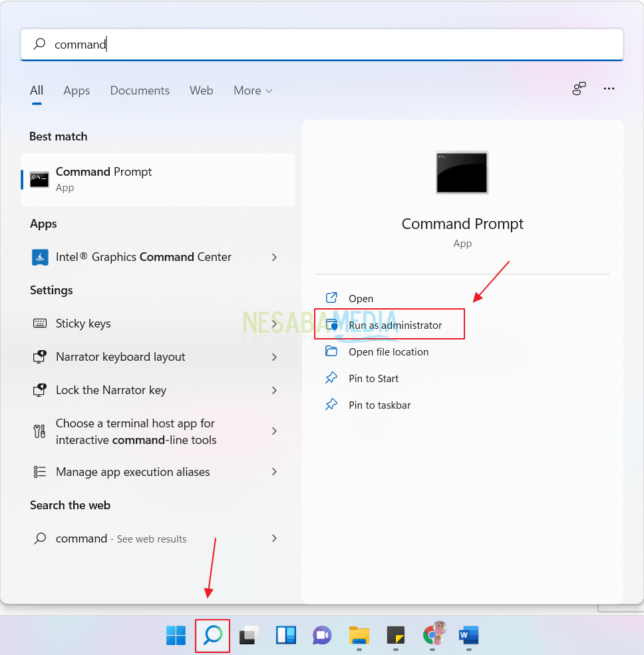Open Widgets on the taskbar
Image resolution: width=644 pixels, height=655 pixels.
(x=286, y=636)
